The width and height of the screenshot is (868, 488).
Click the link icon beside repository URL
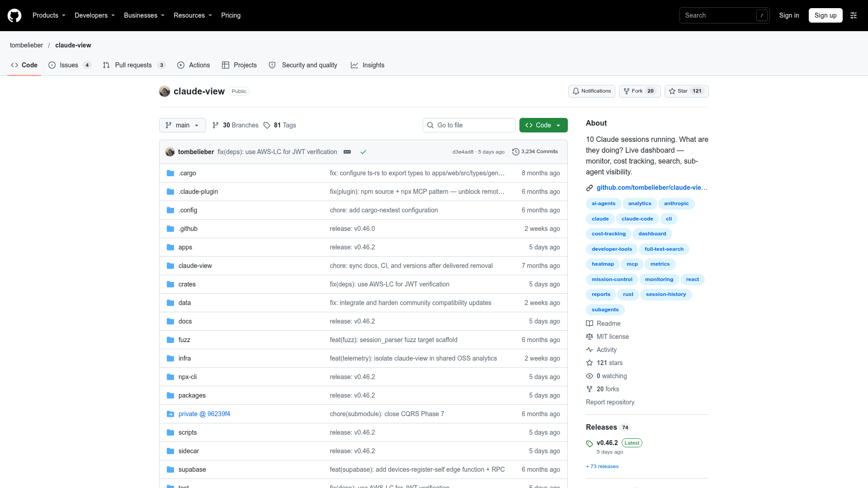pyautogui.click(x=590, y=188)
